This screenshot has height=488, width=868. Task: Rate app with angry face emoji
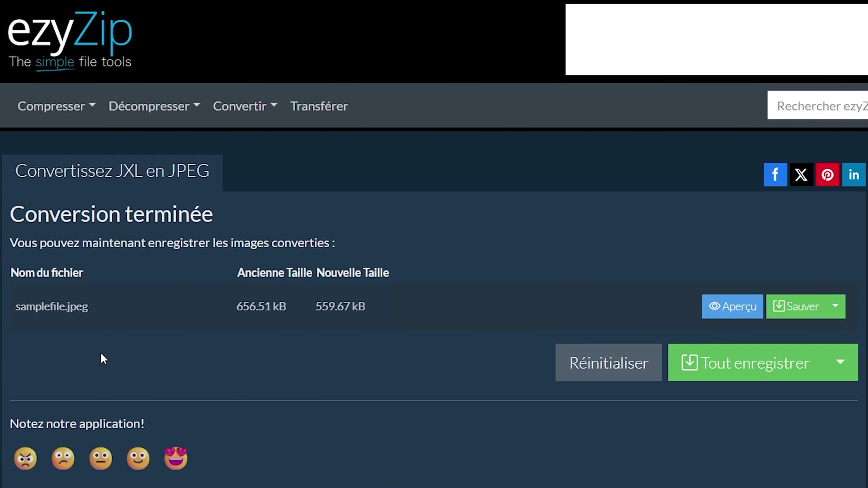click(25, 458)
